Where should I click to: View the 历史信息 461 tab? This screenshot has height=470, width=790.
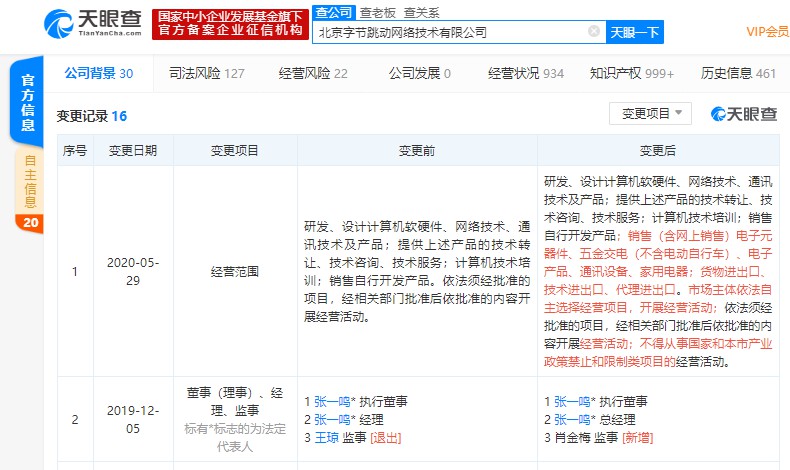pyautogui.click(x=739, y=74)
